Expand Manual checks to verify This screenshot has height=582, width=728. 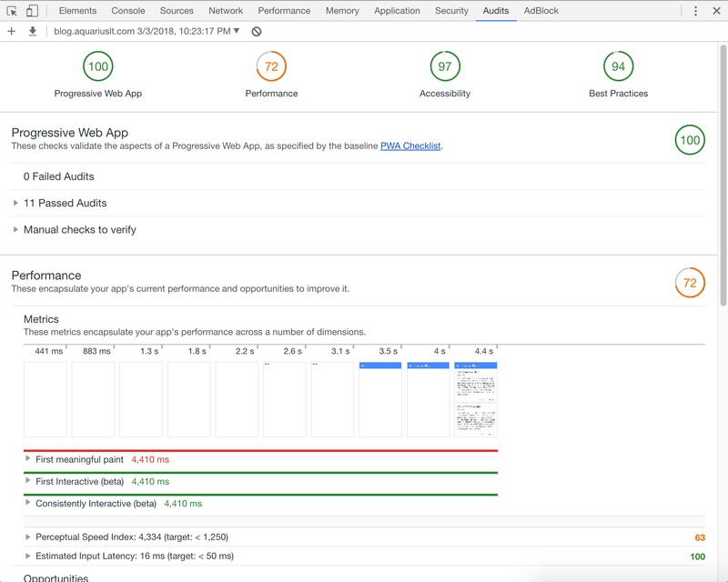[x=79, y=230]
